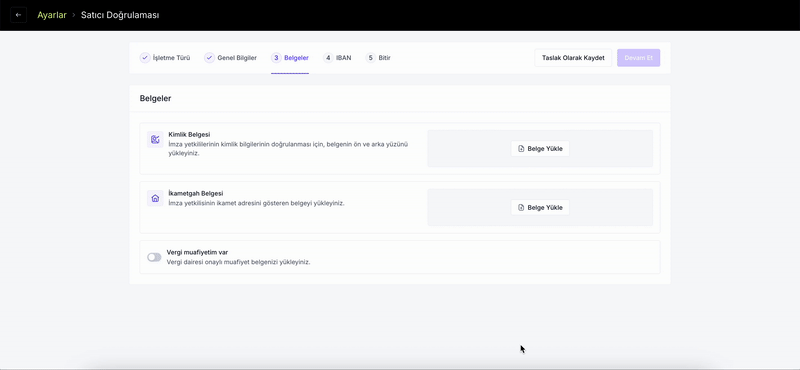Click the Vergi muafiyetim var label
Image resolution: width=800 pixels, height=370 pixels.
(197, 252)
